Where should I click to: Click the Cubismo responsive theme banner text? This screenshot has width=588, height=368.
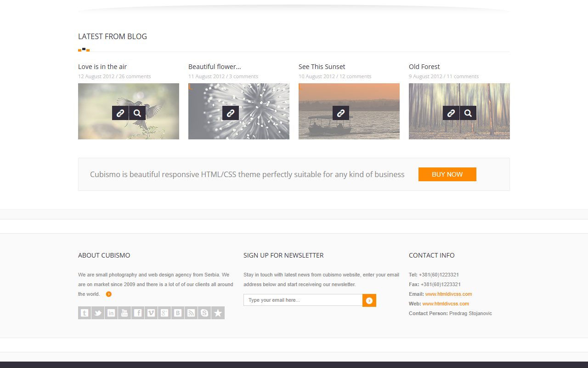[247, 174]
